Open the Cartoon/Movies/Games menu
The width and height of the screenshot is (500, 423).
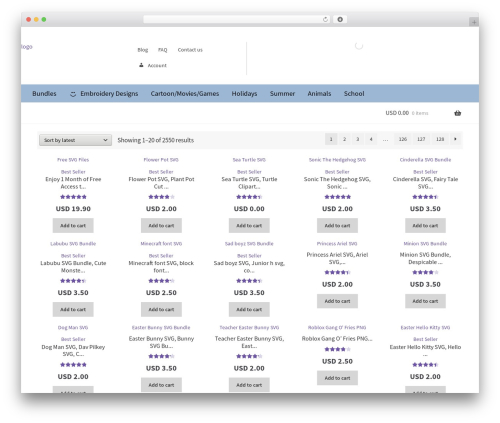point(185,94)
